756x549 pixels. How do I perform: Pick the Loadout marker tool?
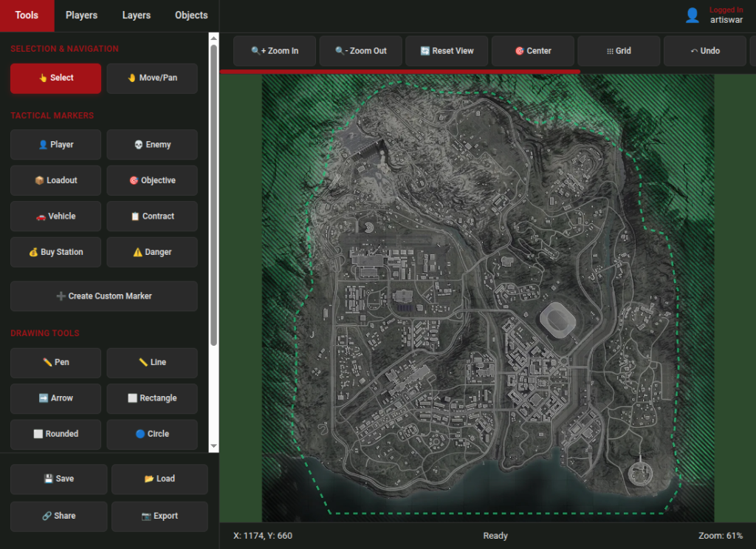[56, 180]
